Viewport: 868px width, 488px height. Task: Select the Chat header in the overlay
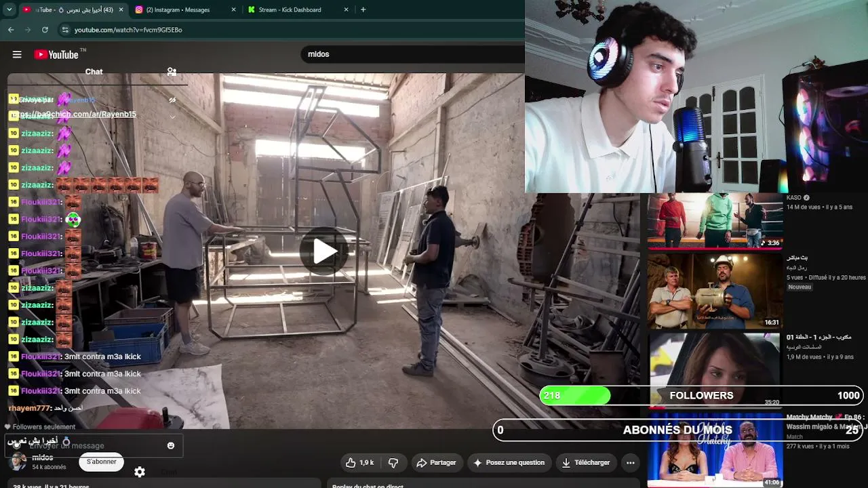(x=94, y=71)
